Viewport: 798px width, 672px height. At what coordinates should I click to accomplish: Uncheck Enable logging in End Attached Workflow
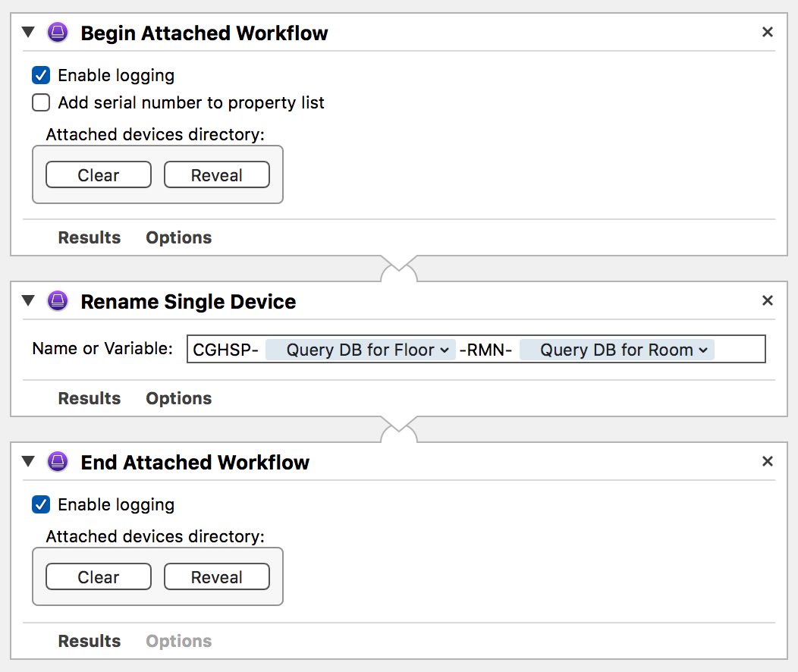coord(41,505)
